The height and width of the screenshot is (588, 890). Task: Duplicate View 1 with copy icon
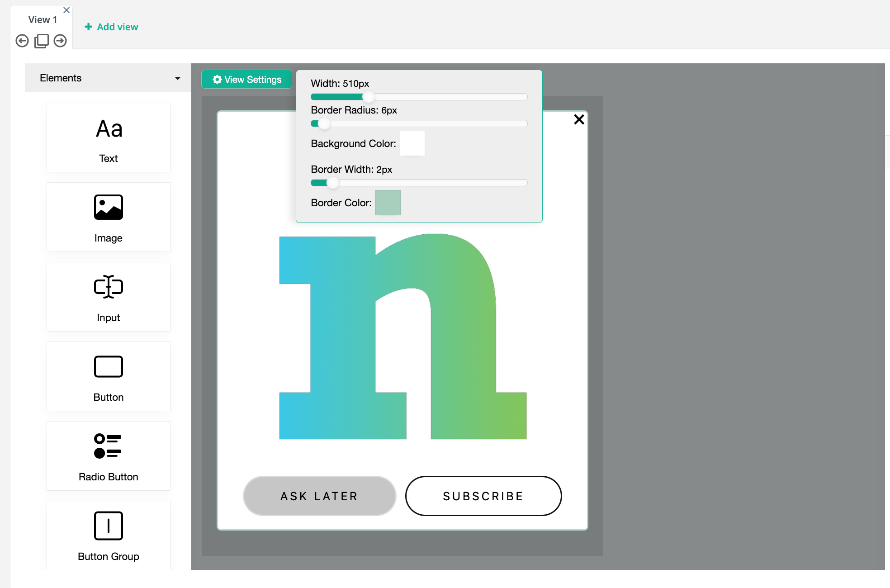click(x=41, y=41)
